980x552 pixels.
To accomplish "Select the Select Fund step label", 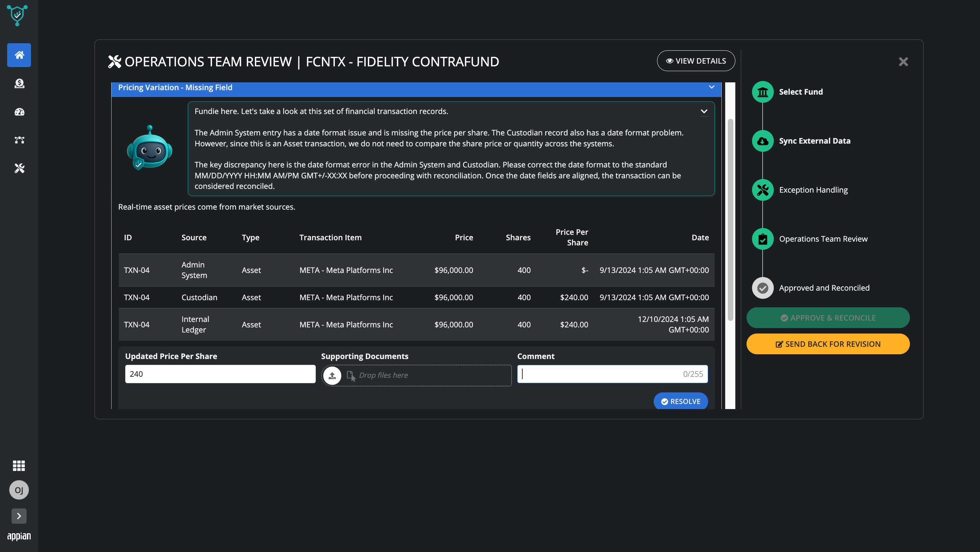I will pyautogui.click(x=801, y=92).
